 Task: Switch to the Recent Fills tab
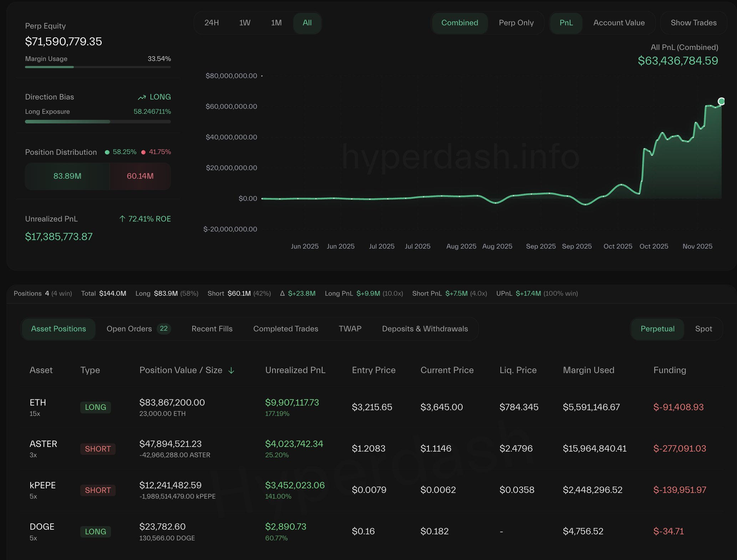(212, 329)
